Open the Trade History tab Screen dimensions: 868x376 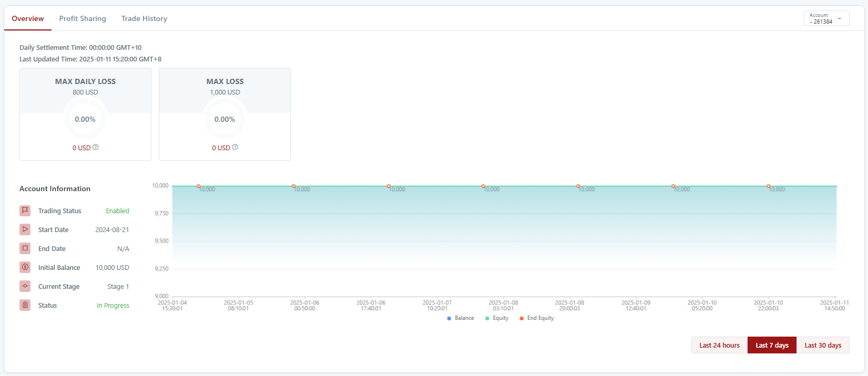pos(144,19)
